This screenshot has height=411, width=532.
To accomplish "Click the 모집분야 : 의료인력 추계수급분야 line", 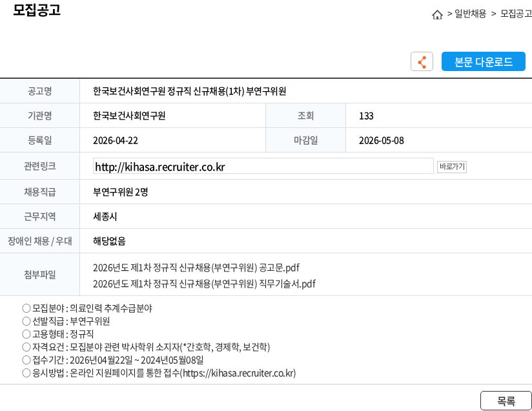I will (x=87, y=308).
